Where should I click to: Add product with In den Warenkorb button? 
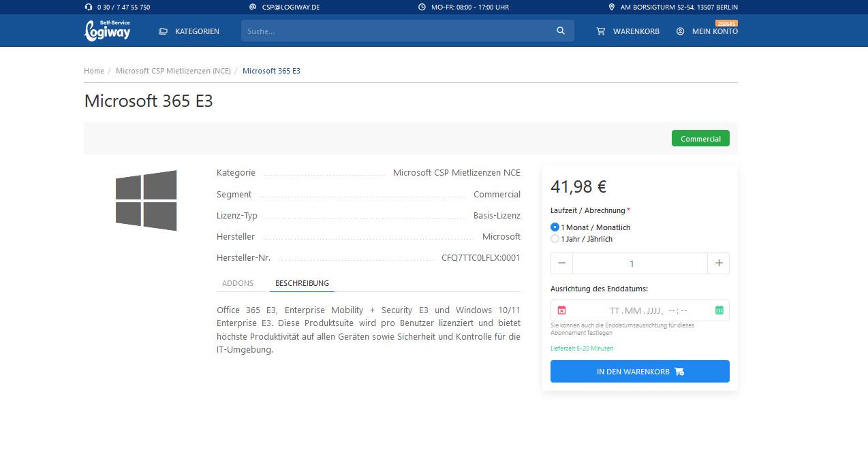point(640,372)
